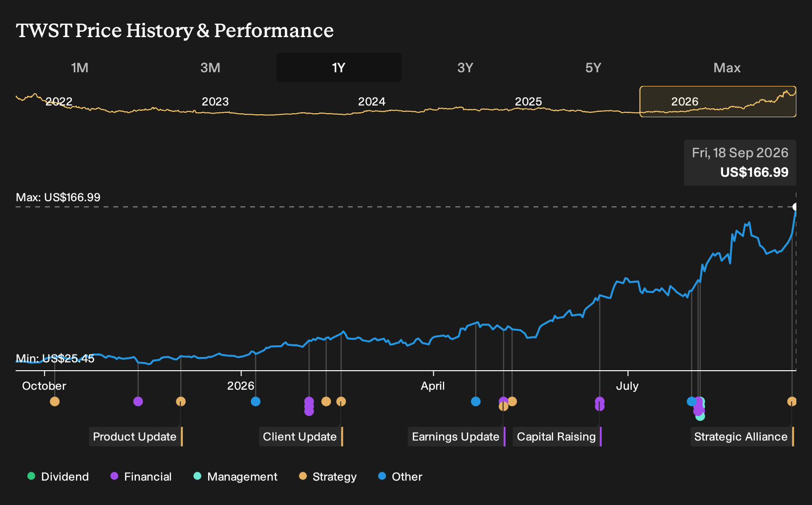This screenshot has width=812, height=505.
Task: Open the Strategic Alliance event label
Action: coord(742,437)
